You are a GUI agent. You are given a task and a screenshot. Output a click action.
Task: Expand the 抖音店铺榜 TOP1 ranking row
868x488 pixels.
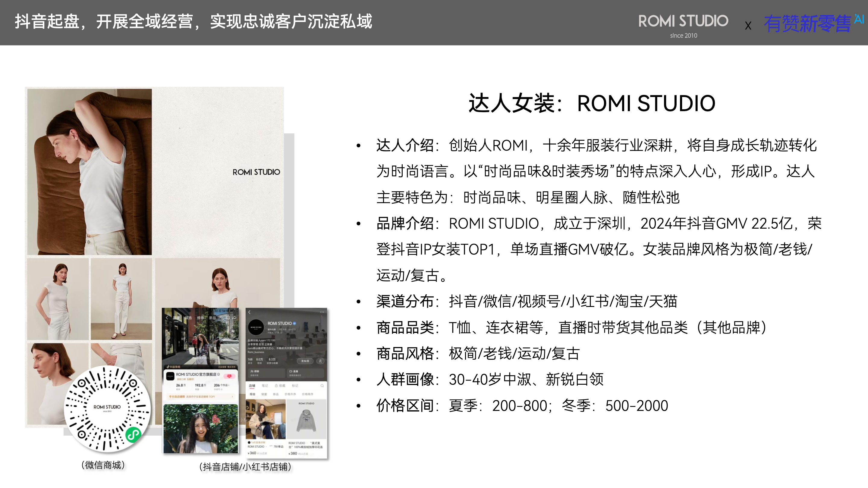[x=200, y=397]
